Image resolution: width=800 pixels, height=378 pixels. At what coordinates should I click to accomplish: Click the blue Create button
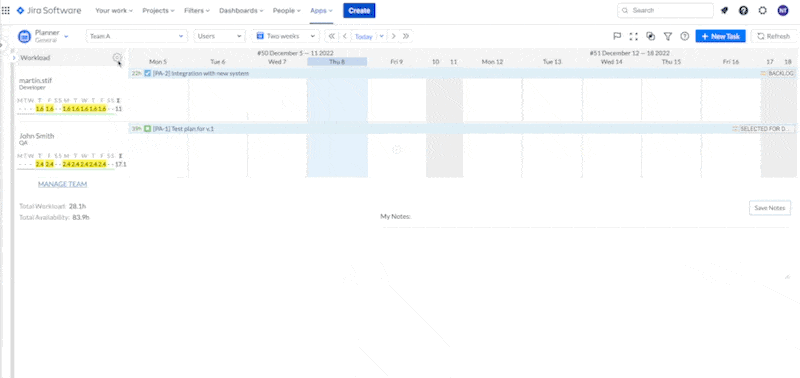[359, 10]
